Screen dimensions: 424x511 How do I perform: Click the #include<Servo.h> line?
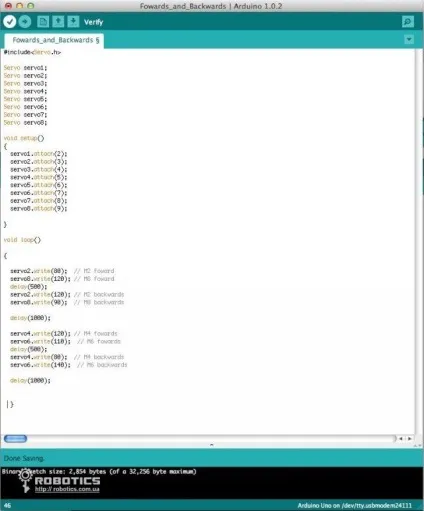pyautogui.click(x=32, y=52)
